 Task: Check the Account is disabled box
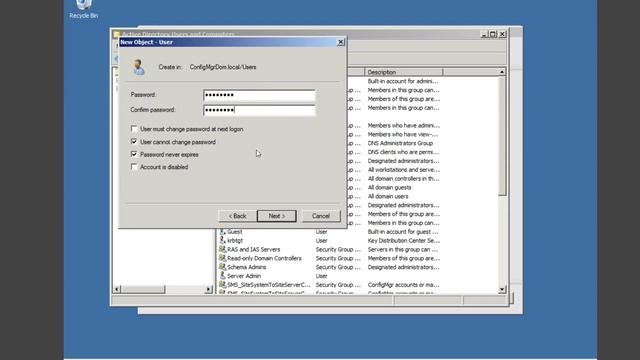point(134,167)
